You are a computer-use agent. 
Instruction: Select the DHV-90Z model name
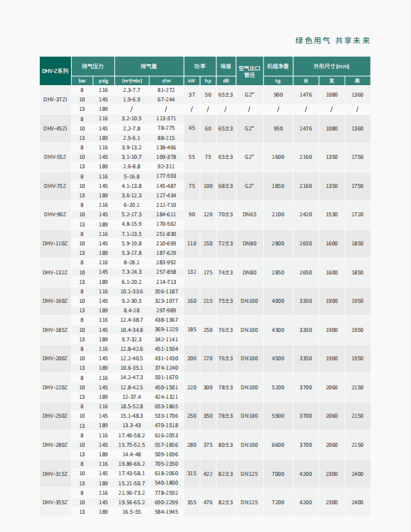click(55, 214)
